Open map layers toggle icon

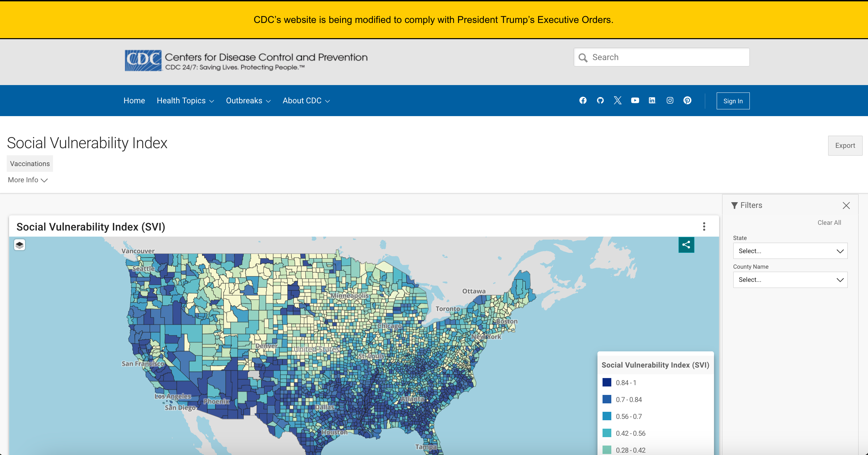click(x=20, y=245)
